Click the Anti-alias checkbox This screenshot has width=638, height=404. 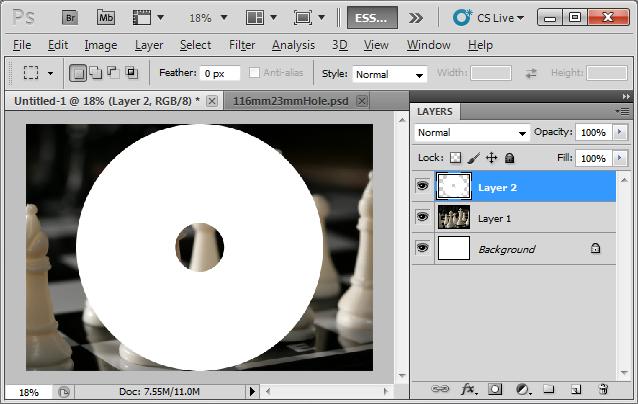(x=254, y=73)
